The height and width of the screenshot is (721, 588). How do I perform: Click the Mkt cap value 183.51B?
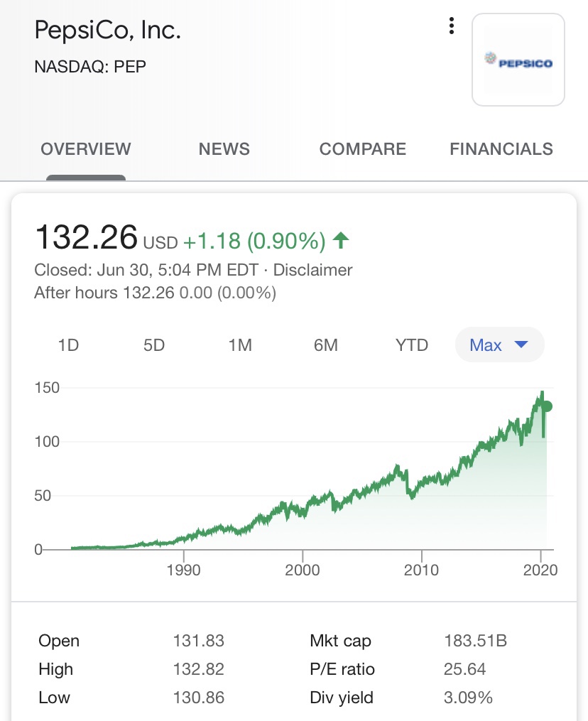coord(475,641)
